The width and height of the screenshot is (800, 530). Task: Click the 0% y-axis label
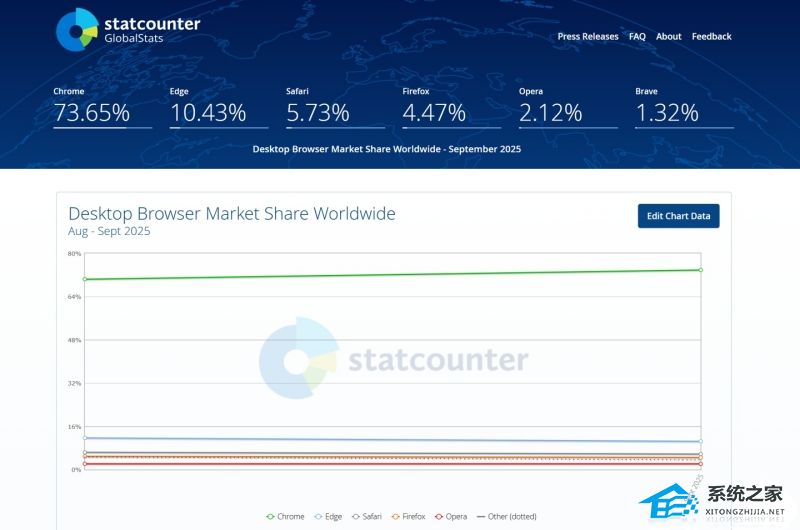(76, 469)
